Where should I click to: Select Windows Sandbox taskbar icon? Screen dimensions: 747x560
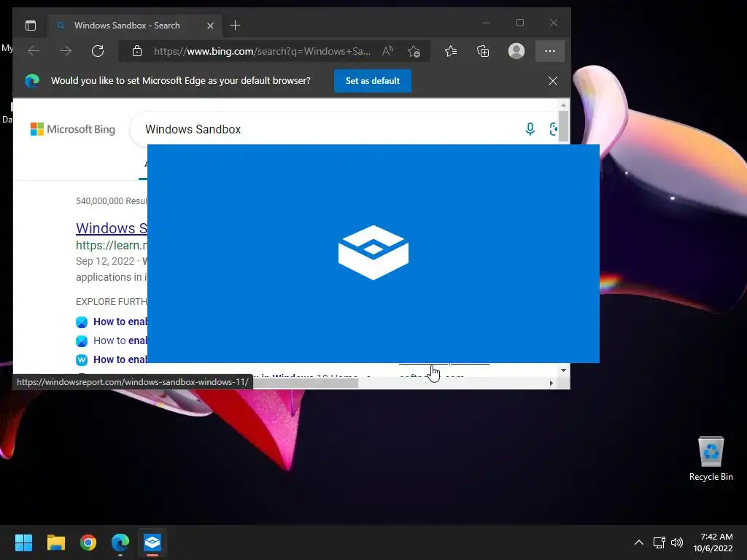152,542
